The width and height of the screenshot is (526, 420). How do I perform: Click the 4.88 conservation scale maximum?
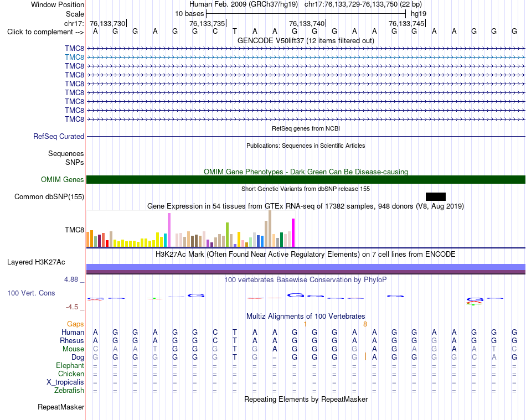71,279
